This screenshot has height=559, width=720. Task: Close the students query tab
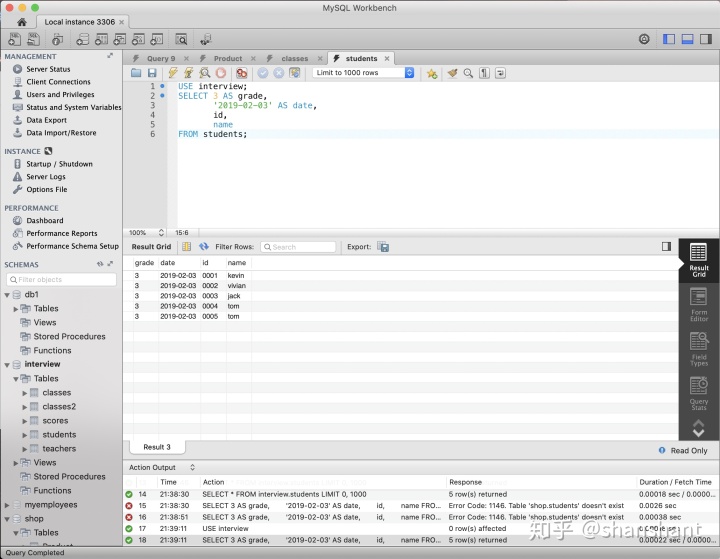point(387,58)
